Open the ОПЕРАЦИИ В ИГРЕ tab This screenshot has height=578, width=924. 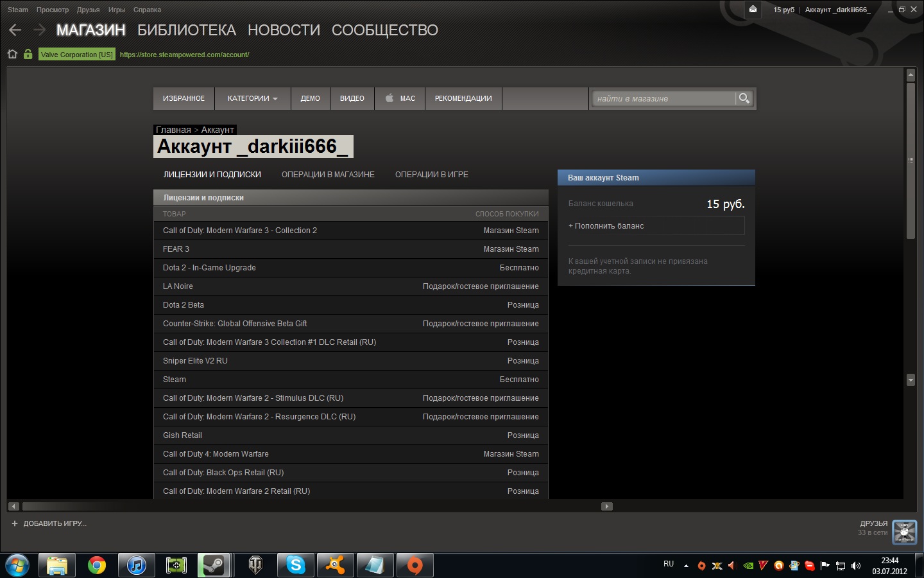(432, 175)
